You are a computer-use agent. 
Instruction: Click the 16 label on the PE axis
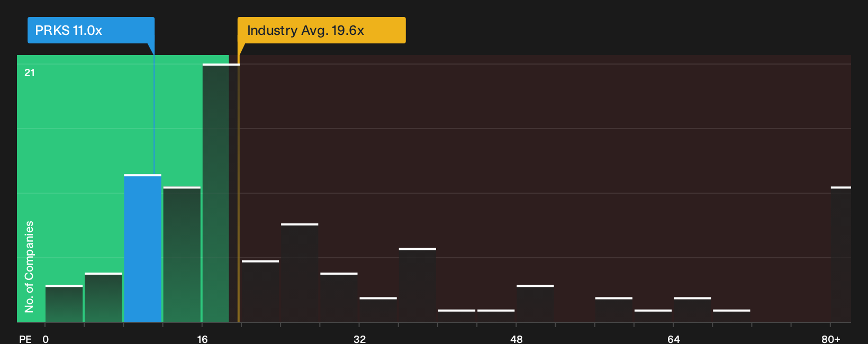point(202,339)
